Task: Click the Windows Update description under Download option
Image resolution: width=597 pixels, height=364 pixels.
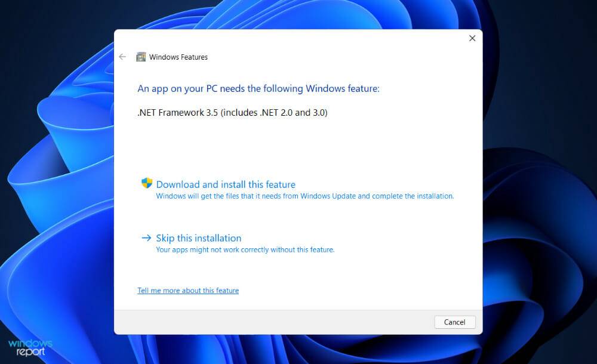Action: pyautogui.click(x=305, y=196)
